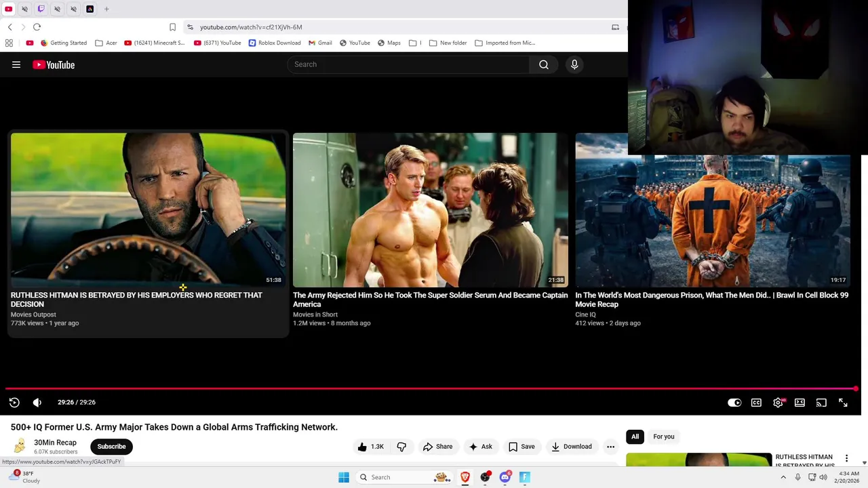Viewport: 868px width, 488px height.
Task: Open the browser apps grid icon
Action: point(9,43)
